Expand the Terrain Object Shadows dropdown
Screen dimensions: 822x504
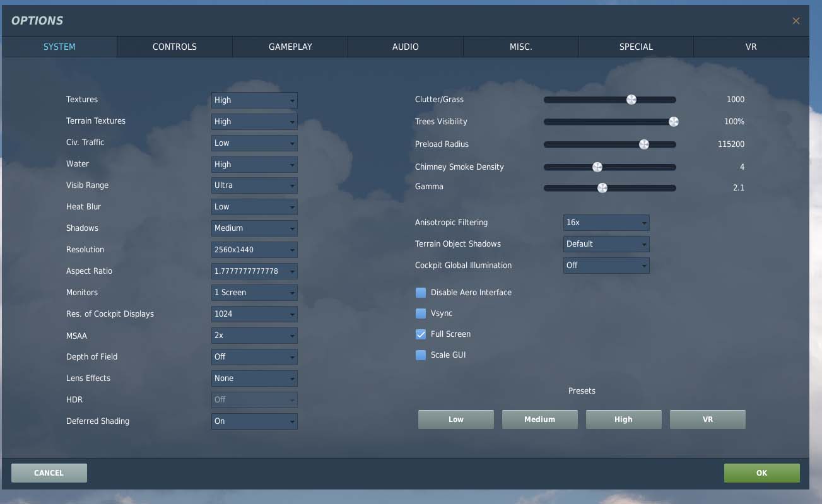(x=606, y=244)
